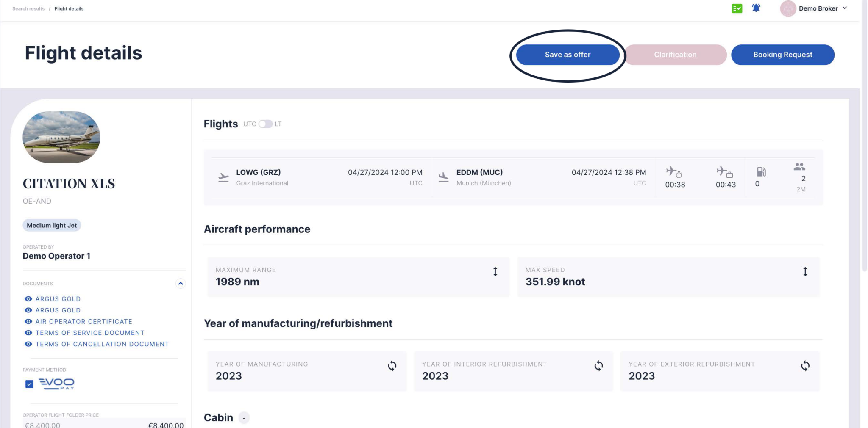Screen dimensions: 868x428
Task: Click Flight details breadcrumb
Action: pyautogui.click(x=69, y=8)
